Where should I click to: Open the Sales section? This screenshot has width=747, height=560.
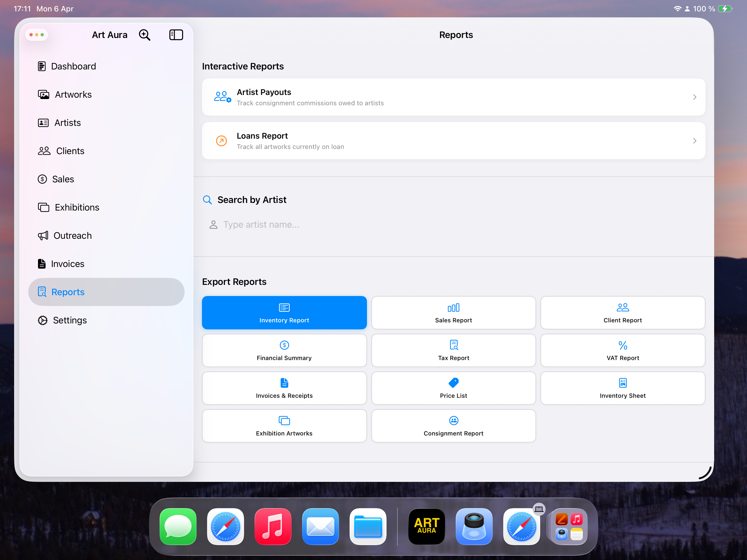tap(106, 179)
